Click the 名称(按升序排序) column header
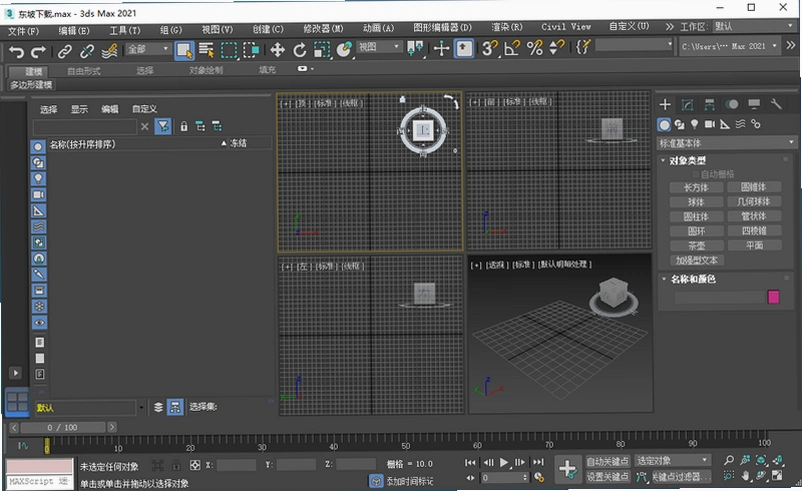The width and height of the screenshot is (802, 491). point(82,145)
